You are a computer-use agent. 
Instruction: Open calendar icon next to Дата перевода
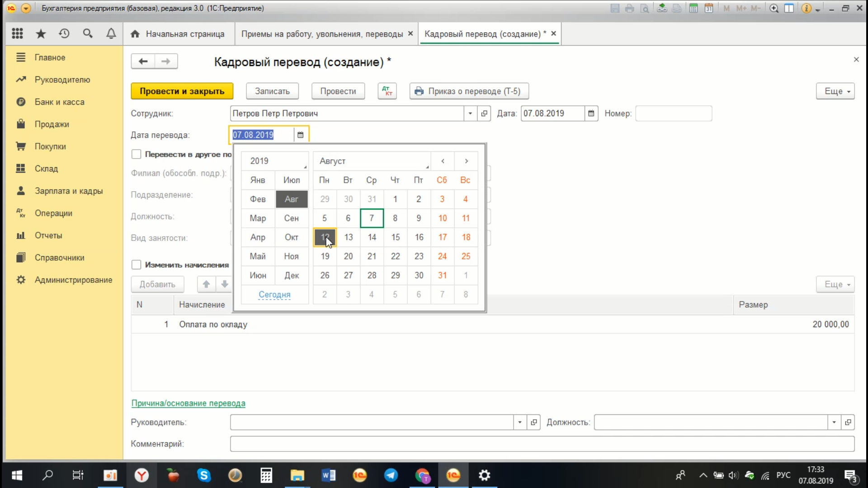pyautogui.click(x=300, y=135)
